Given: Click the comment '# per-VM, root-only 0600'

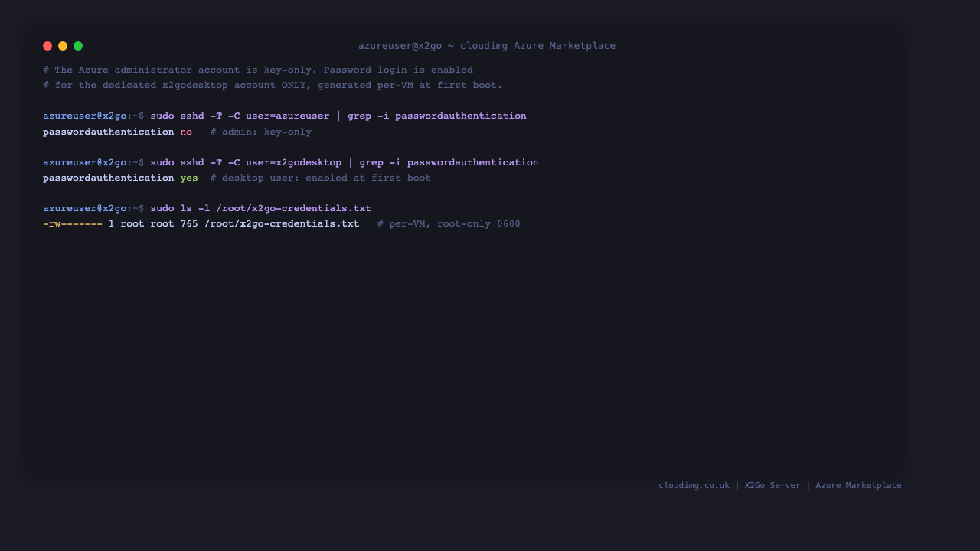Looking at the screenshot, I should (449, 223).
